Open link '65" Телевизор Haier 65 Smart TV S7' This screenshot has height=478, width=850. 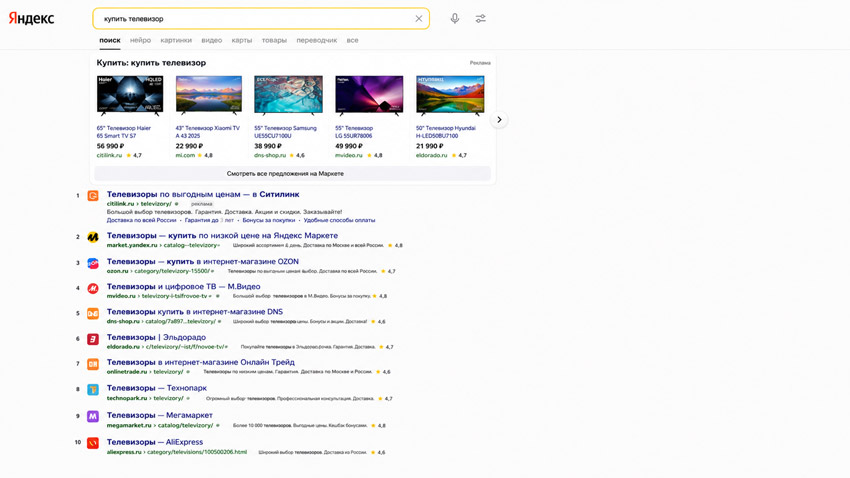point(124,132)
